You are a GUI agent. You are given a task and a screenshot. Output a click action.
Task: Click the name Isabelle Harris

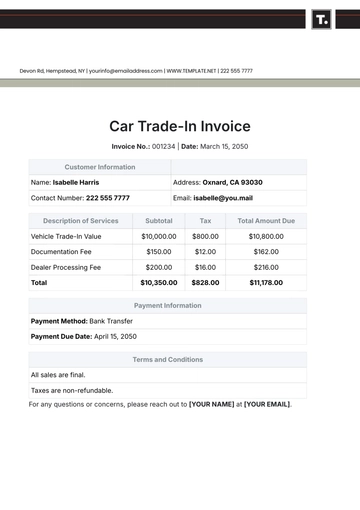[76, 182]
